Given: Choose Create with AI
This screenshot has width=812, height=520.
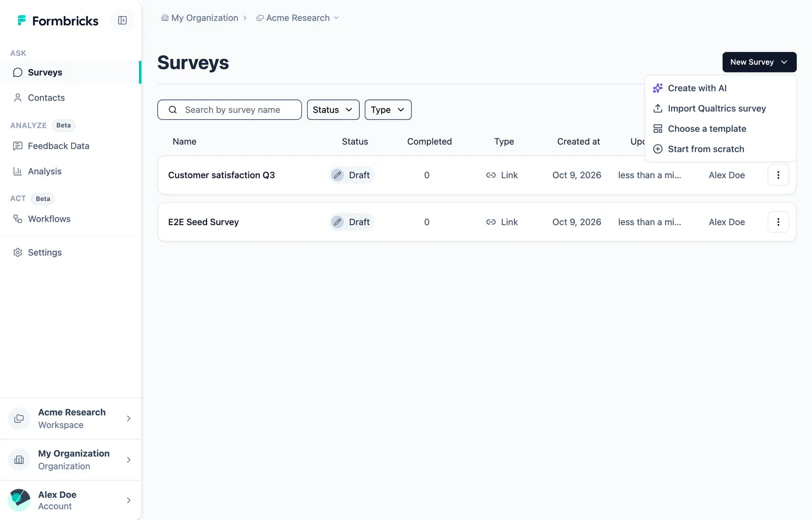Looking at the screenshot, I should (720, 88).
